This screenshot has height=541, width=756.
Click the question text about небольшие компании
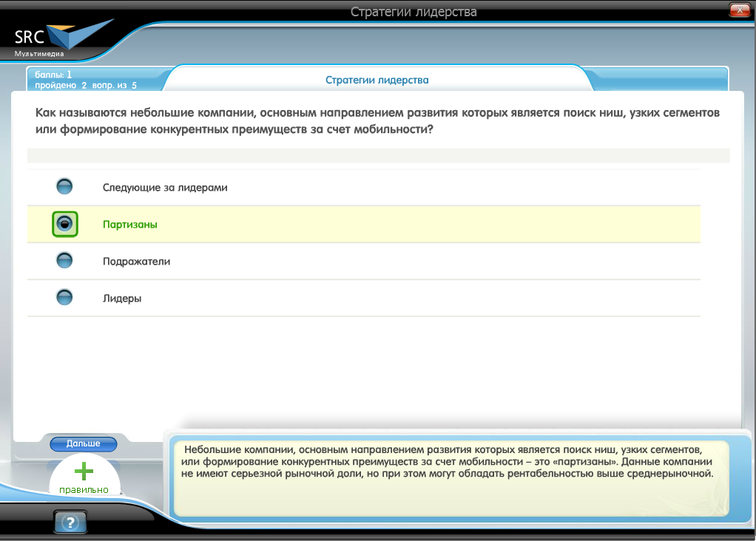click(377, 121)
